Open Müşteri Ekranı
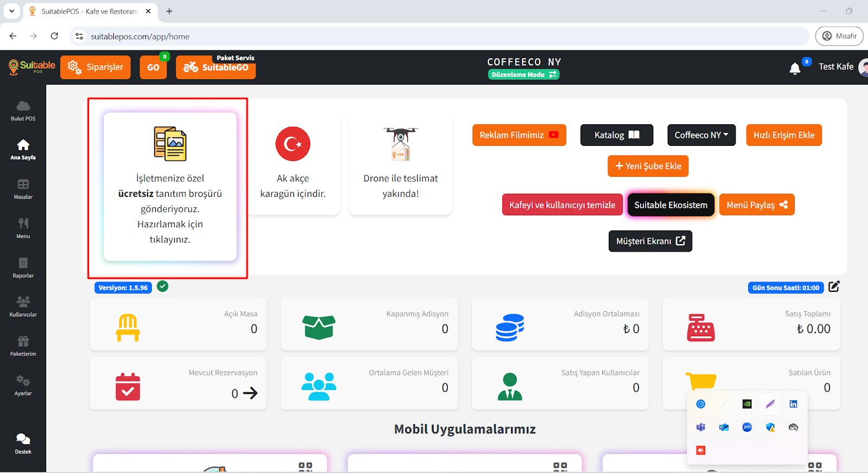Viewport: 868px width, 473px height. pos(650,241)
